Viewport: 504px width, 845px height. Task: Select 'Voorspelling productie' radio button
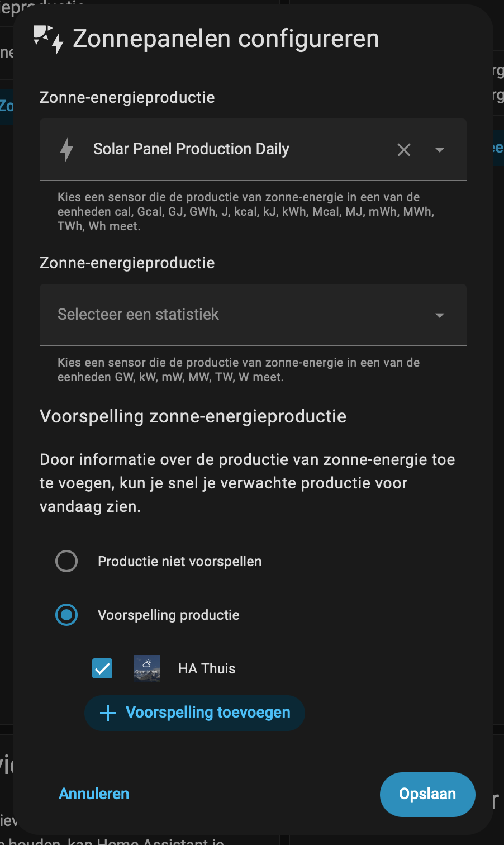point(66,615)
